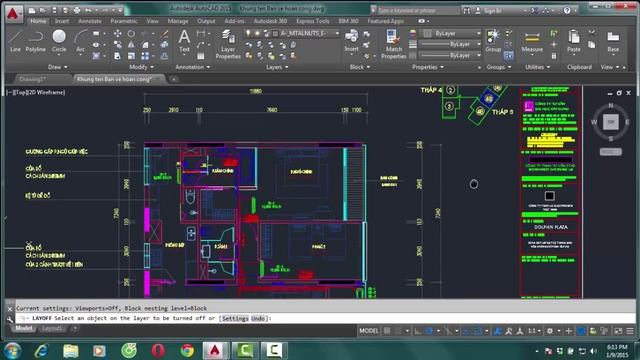
Task: Open the Insert ribbon tab
Action: (62, 21)
